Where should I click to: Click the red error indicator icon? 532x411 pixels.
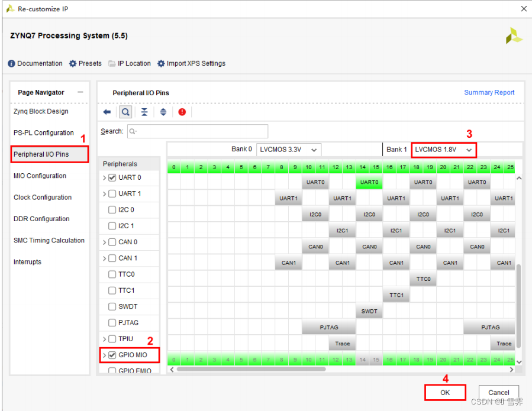(x=182, y=112)
